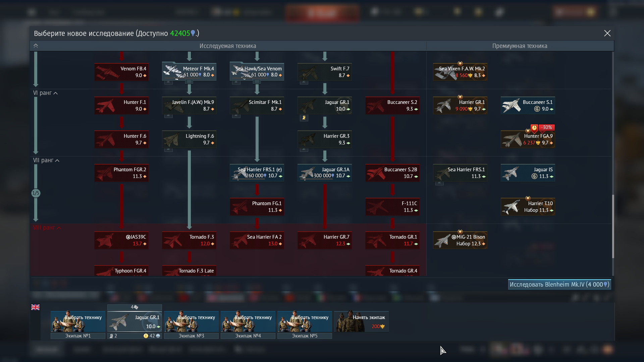Open the Премиумная техника header
644x362 pixels.
(x=520, y=46)
